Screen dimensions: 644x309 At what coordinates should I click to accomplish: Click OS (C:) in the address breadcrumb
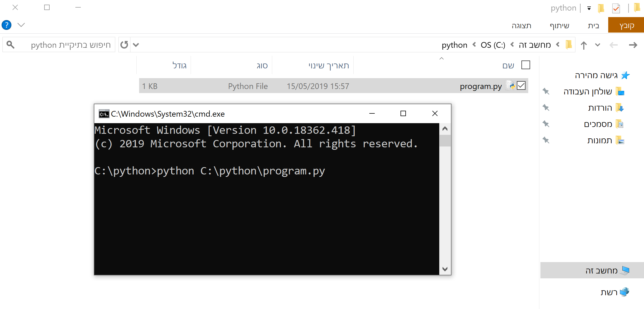(x=493, y=45)
